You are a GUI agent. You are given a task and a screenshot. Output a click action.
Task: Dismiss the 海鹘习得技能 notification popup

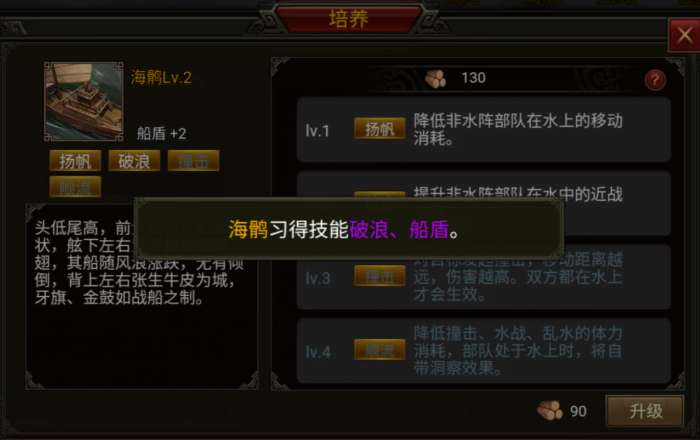(x=349, y=229)
